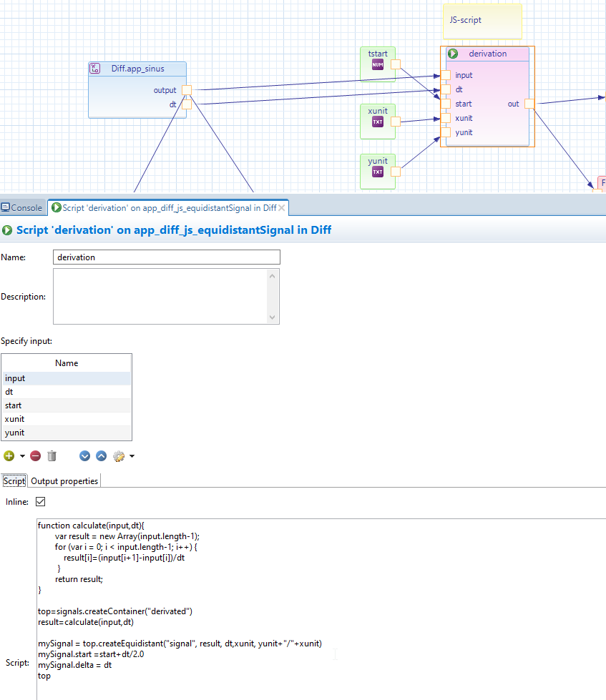The image size is (606, 700).
Task: Open dropdown arrow next to gear icon
Action: point(132,456)
